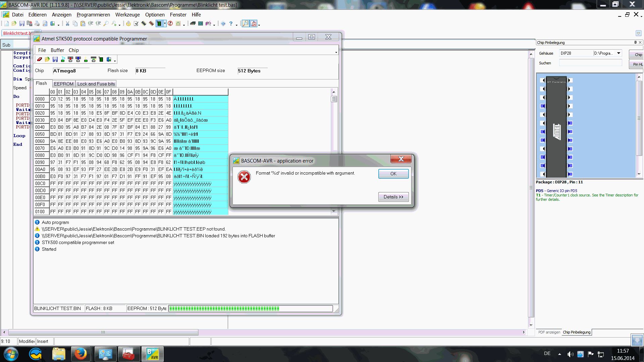644x362 pixels.
Task: Click the print icon in main toolbar
Action: pos(37,23)
